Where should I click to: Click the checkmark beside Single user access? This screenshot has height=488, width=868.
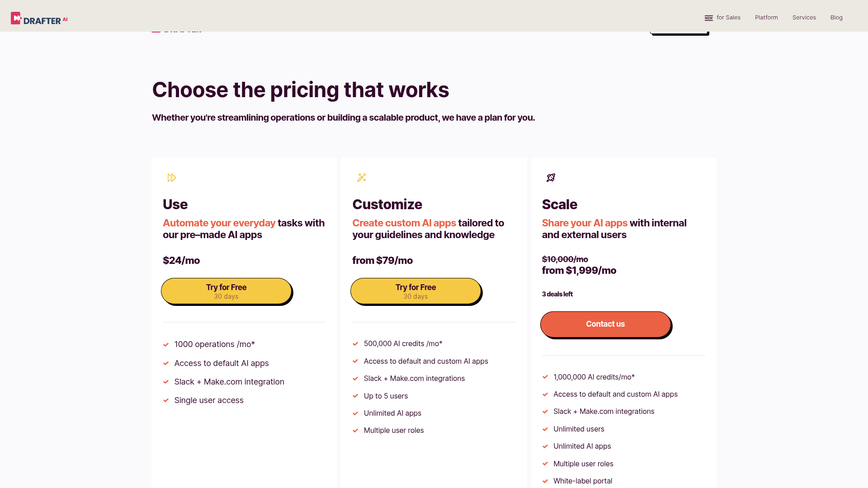(x=166, y=401)
